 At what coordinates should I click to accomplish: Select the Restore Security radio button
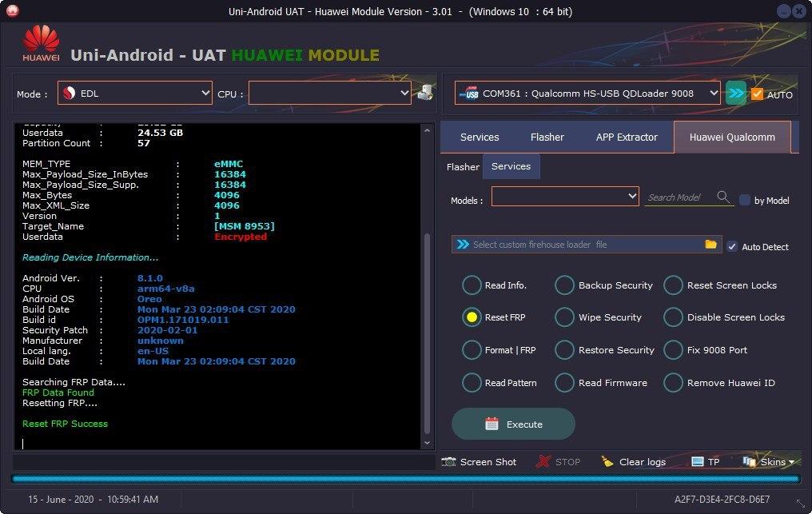[x=564, y=350]
